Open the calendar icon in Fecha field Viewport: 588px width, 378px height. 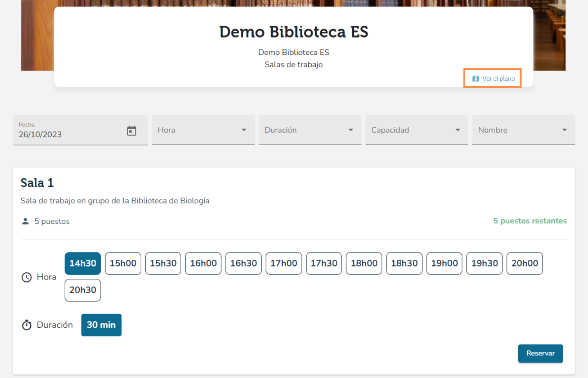[x=131, y=131]
